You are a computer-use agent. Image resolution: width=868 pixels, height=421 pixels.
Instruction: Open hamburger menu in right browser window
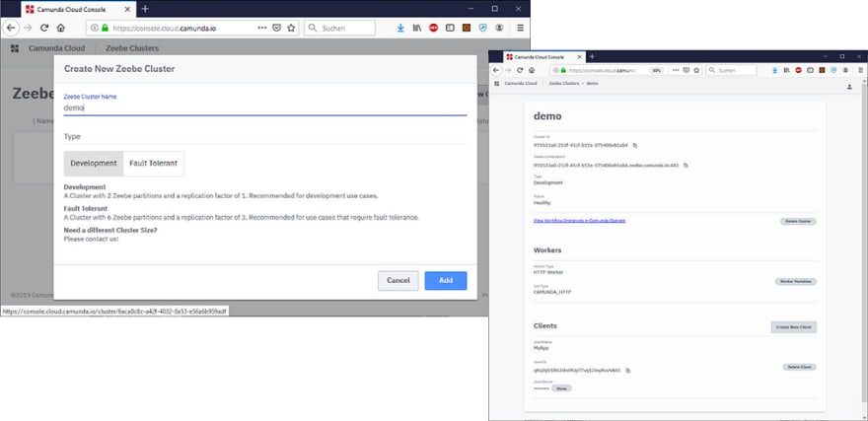click(x=860, y=70)
